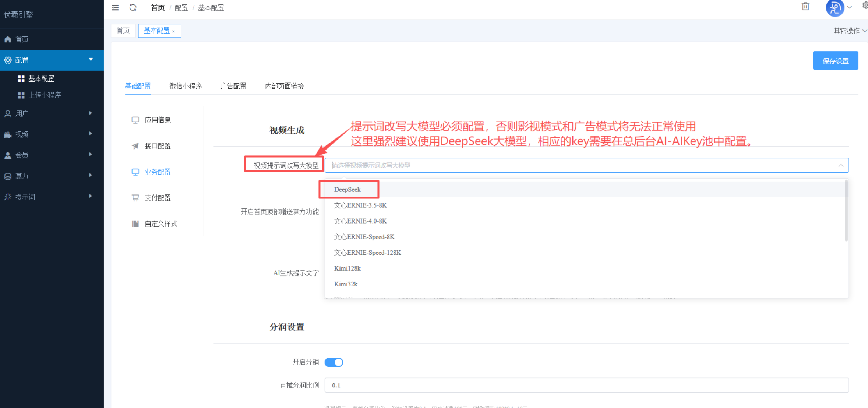The width and height of the screenshot is (868, 408).
Task: Refresh the page with the reload icon
Action: point(133,7)
